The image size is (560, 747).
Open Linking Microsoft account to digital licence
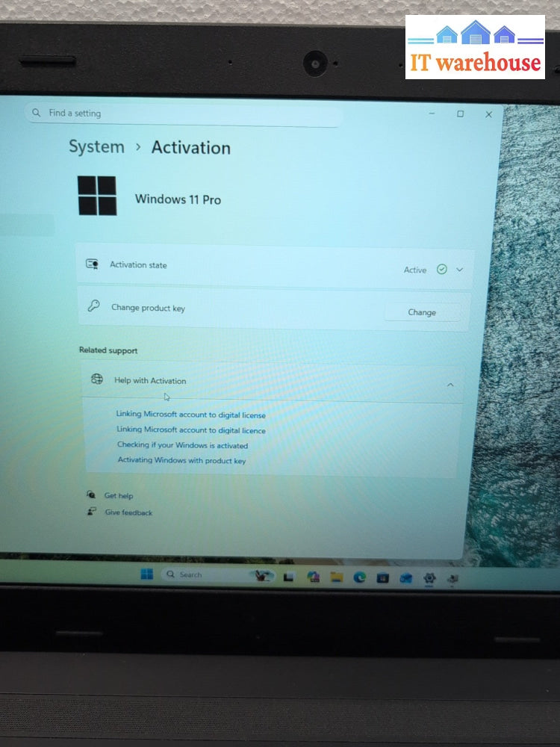click(x=191, y=430)
